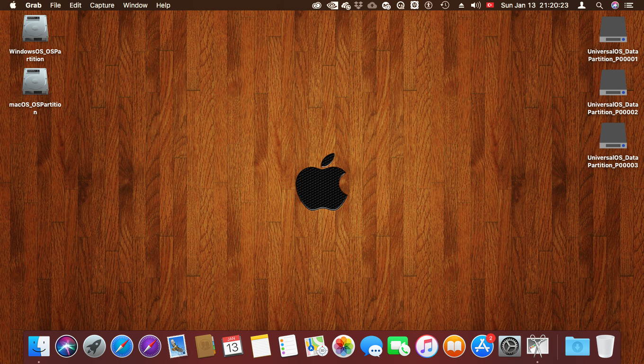Launch iTunes from the Dock
The width and height of the screenshot is (644, 364).
click(x=427, y=346)
